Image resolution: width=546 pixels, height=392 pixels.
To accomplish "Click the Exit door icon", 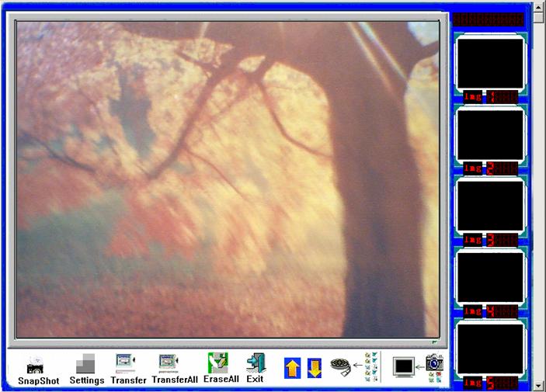I will [256, 363].
